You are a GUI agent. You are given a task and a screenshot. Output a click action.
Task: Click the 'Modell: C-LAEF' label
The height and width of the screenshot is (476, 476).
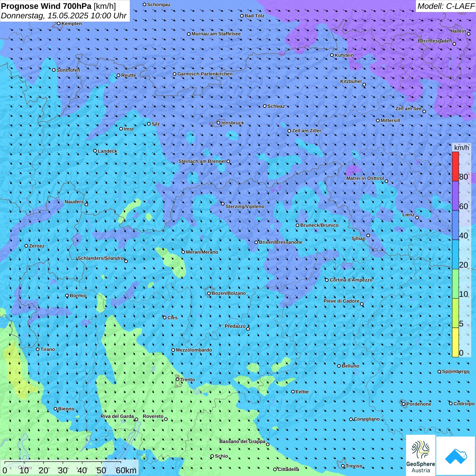pos(446,6)
